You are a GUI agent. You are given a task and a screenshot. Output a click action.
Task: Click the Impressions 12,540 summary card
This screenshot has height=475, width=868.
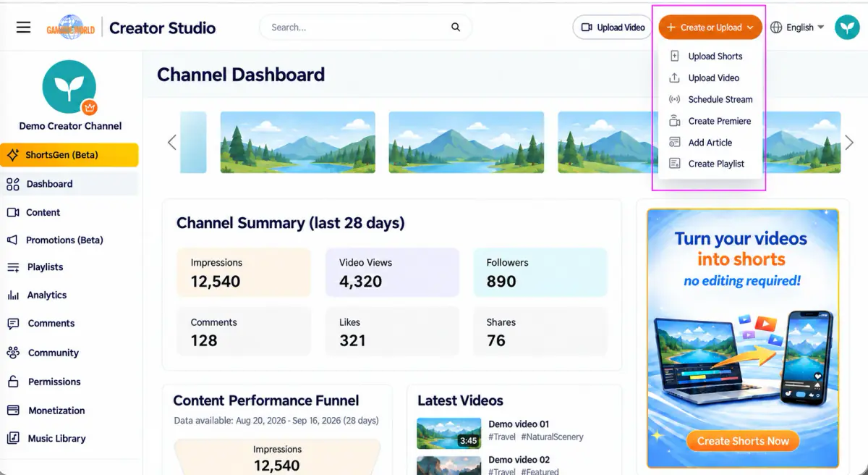click(x=244, y=272)
